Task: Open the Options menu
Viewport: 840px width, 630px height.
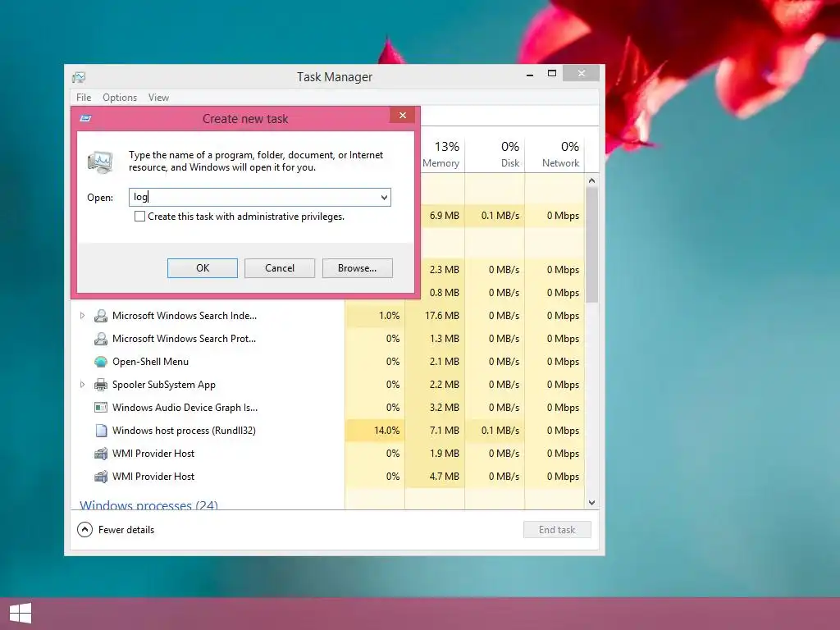Action: [x=120, y=98]
